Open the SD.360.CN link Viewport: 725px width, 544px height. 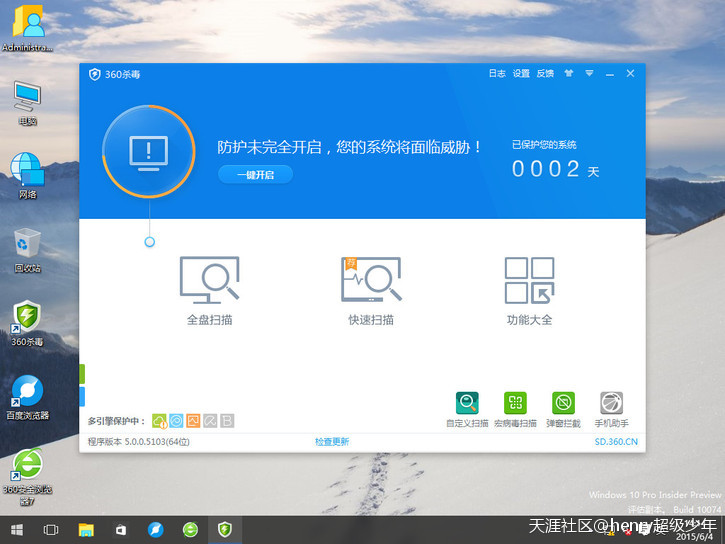(616, 442)
